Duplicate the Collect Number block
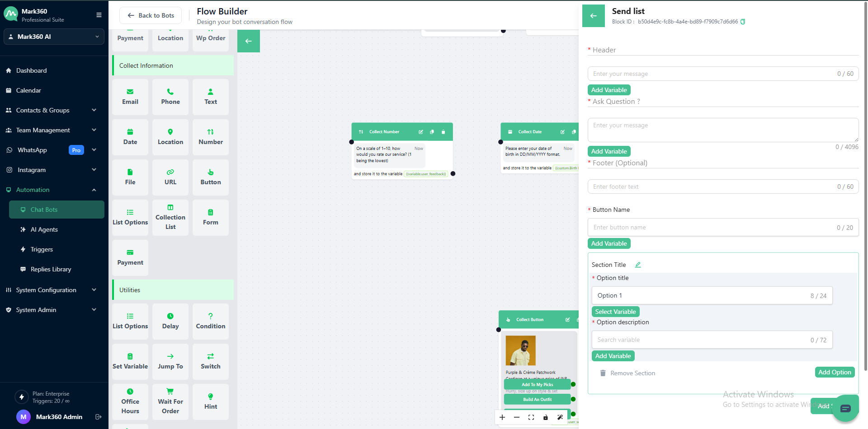Viewport: 868px width, 429px height. coord(432,132)
